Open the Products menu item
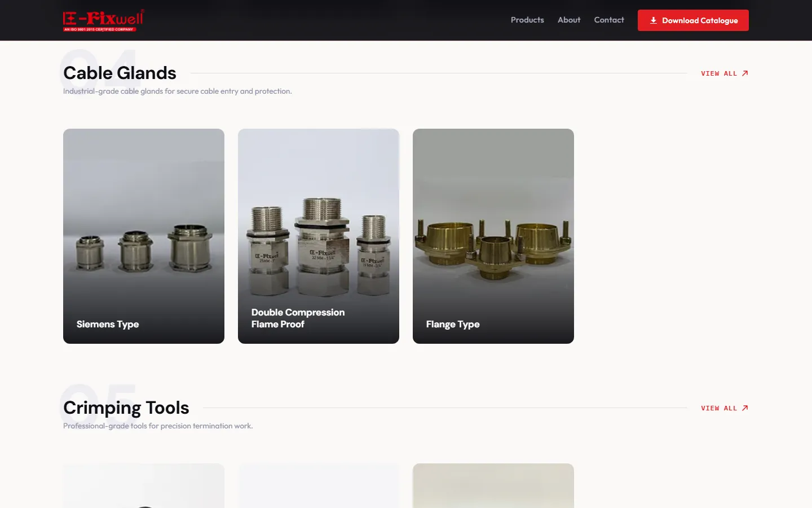This screenshot has height=508, width=812. (x=527, y=20)
